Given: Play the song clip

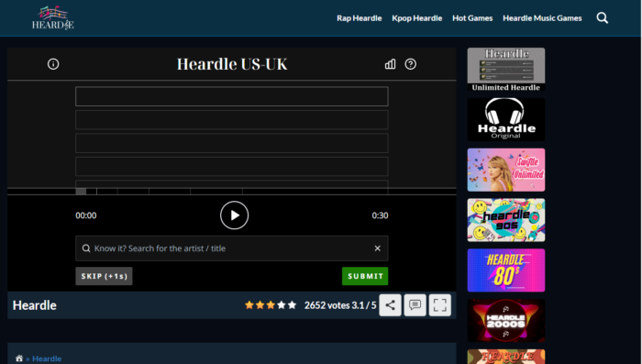Looking at the screenshot, I should (x=234, y=215).
